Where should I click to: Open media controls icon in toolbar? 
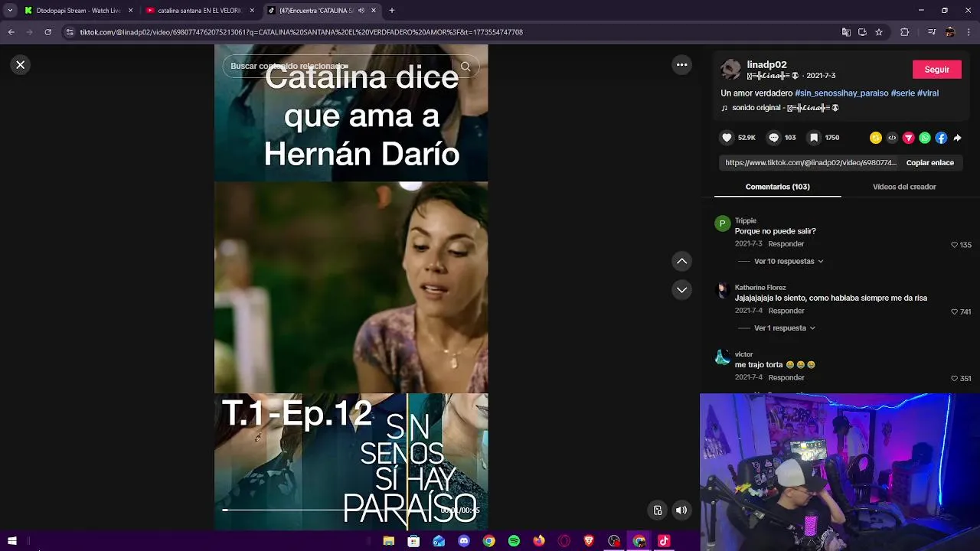click(931, 32)
